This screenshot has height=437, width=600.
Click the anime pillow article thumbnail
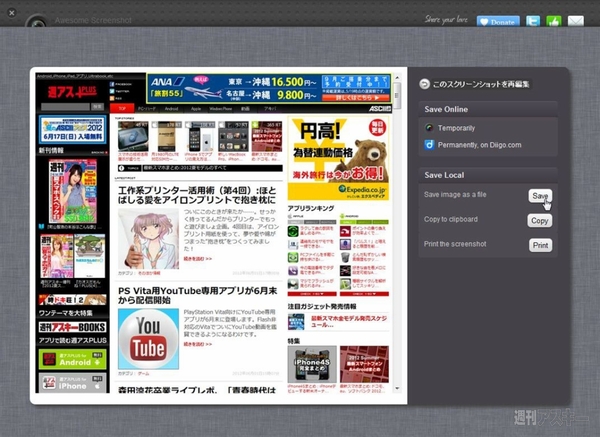pyautogui.click(x=148, y=239)
